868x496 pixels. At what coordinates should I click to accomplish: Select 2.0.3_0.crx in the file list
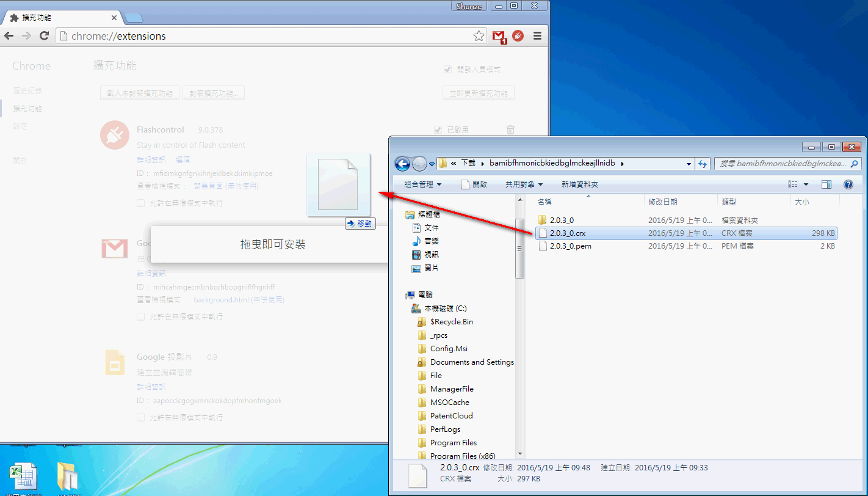tap(687, 233)
